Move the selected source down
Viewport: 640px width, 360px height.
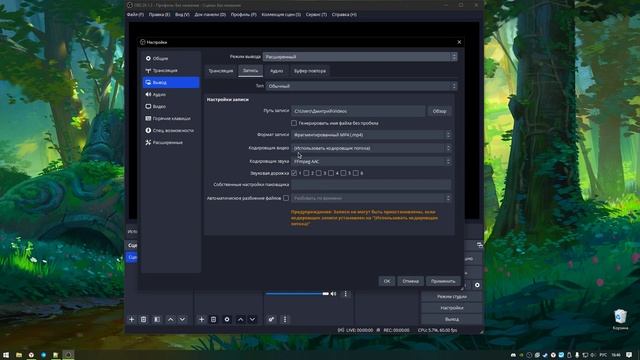point(252,319)
